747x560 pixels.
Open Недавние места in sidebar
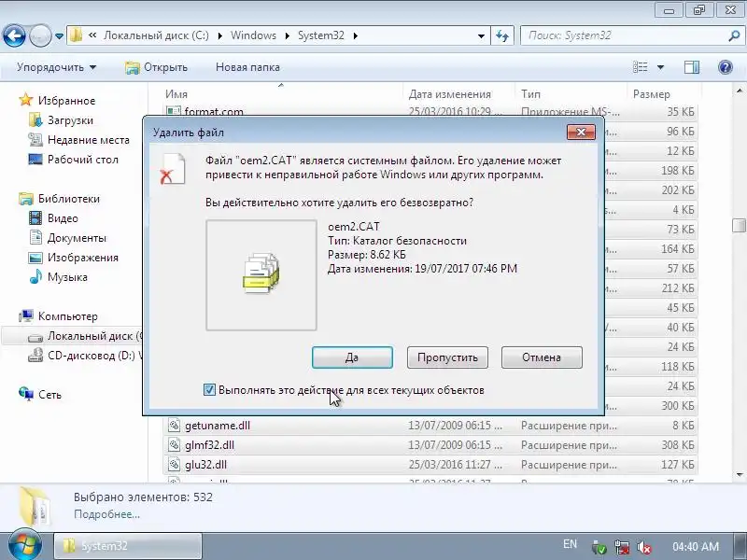[x=89, y=140]
